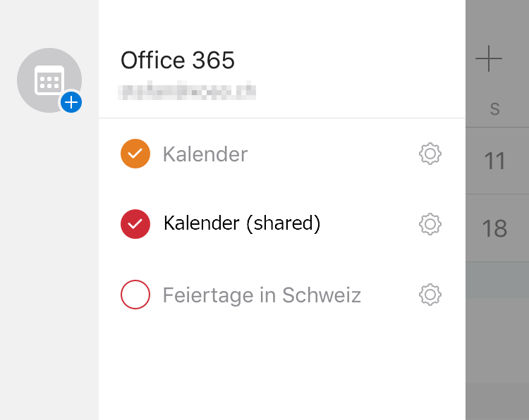Tap the plus icon to create new event

488,59
